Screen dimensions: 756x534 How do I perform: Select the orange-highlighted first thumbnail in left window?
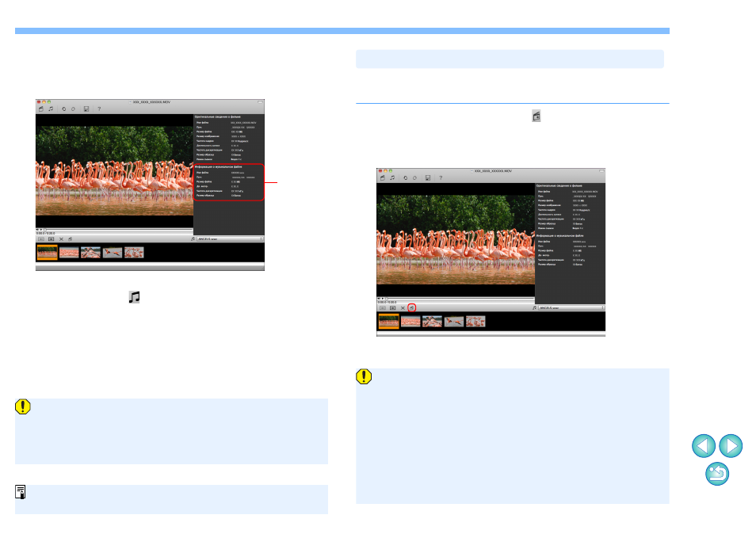48,253
